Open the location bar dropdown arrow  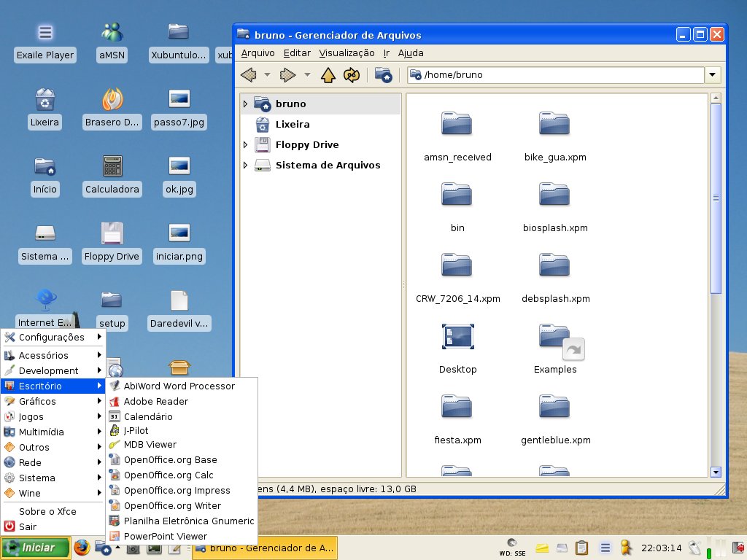click(x=712, y=75)
